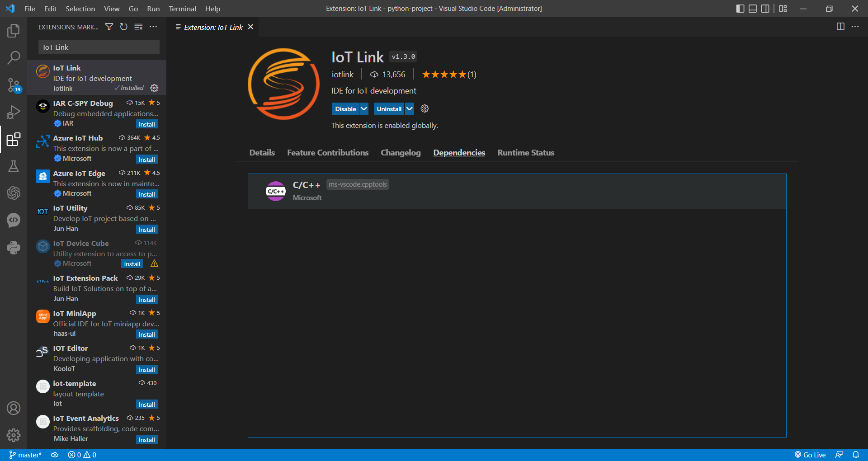Filter extensions with the funnel icon

tap(109, 27)
